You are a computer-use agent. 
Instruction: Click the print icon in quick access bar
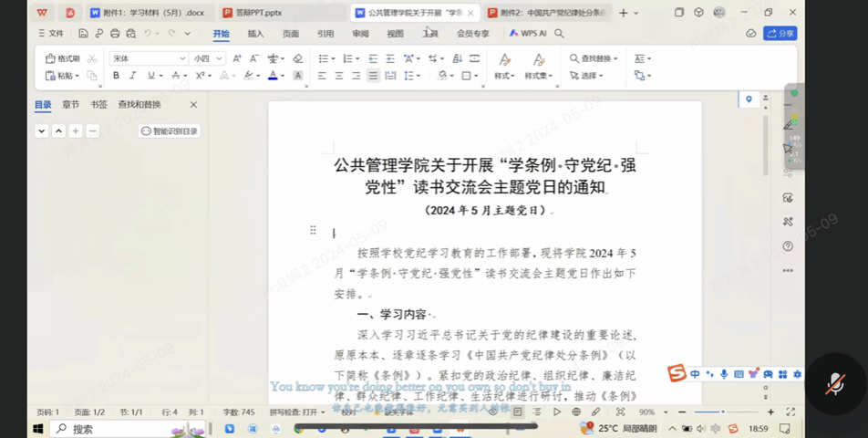point(115,34)
